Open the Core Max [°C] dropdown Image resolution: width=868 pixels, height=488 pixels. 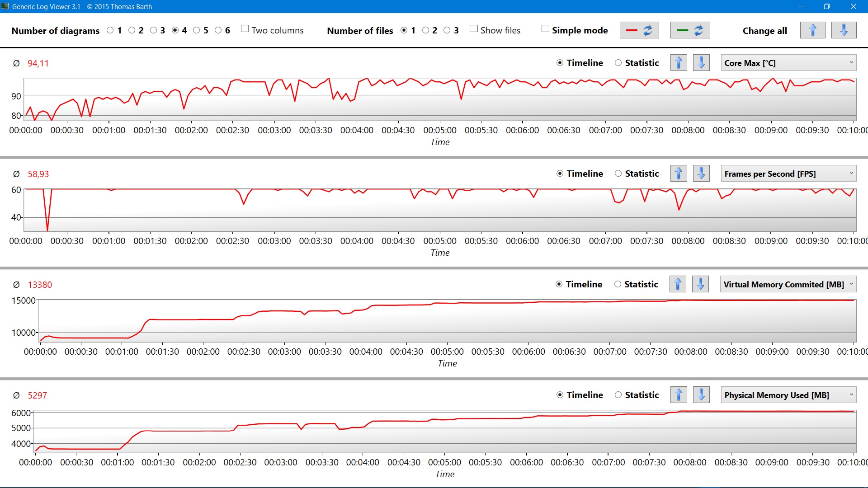[x=788, y=63]
